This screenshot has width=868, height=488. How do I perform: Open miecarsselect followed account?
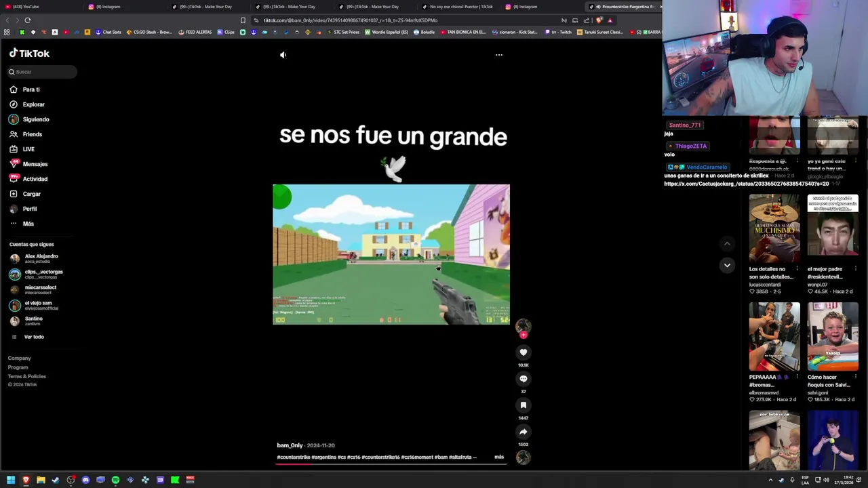(x=33, y=289)
